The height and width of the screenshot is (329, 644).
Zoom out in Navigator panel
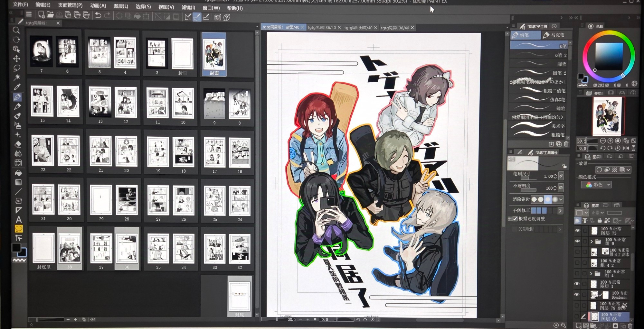pyautogui.click(x=603, y=141)
